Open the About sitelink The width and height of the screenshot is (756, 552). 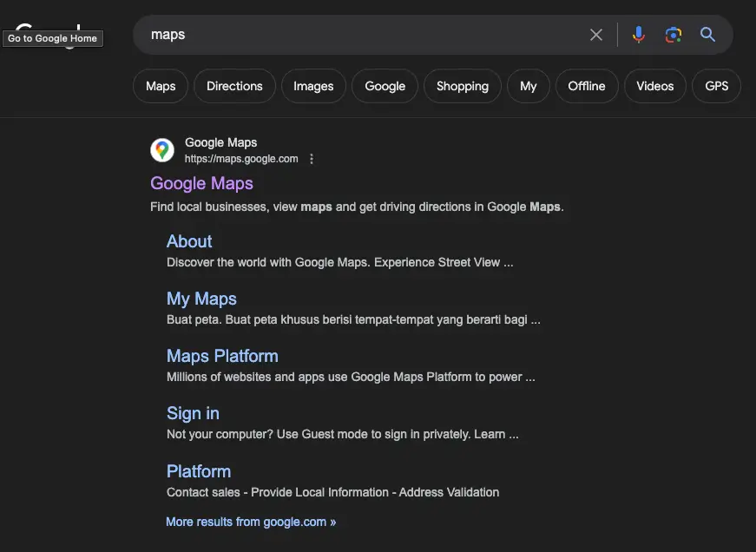(189, 241)
